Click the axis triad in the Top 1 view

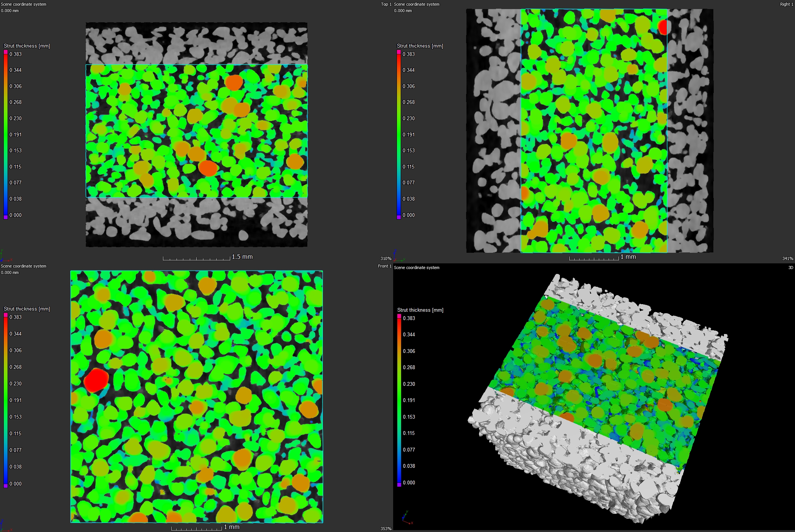[5, 256]
